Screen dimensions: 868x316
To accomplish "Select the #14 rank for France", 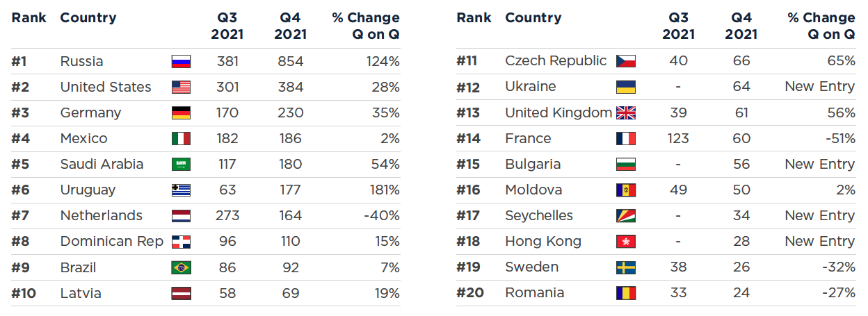I will 469,139.
